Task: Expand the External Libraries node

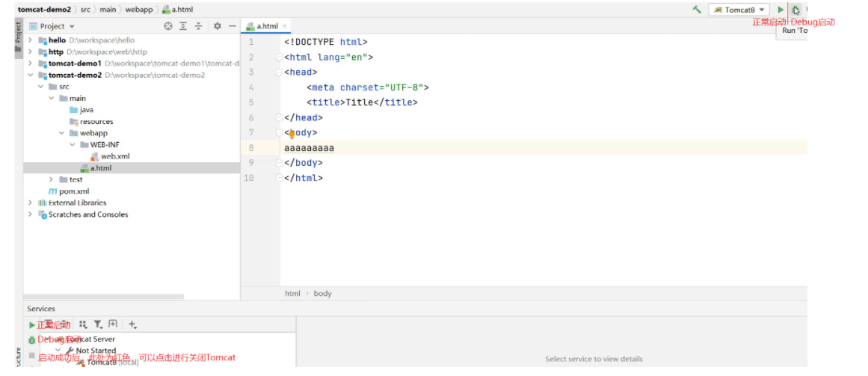Action: pyautogui.click(x=31, y=203)
